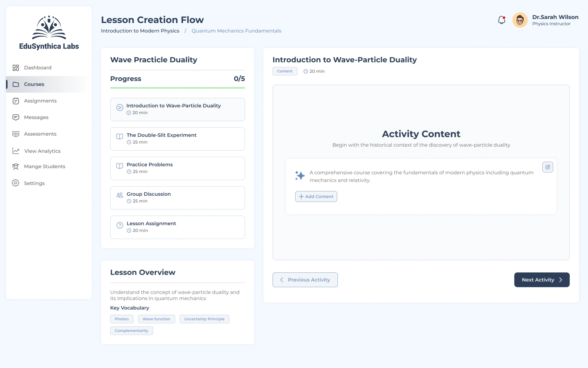Screen dimensions: 588x368
Task: Click the question icon on Lesson Assignment
Action: pos(120,225)
